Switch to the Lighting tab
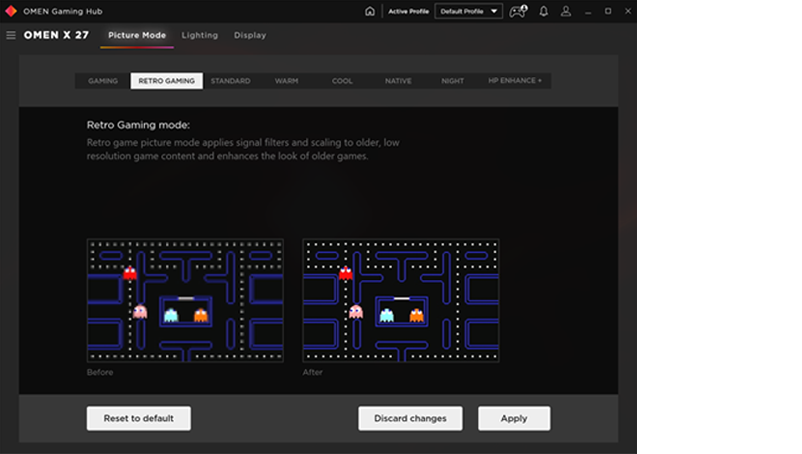802x454 pixels. pos(199,35)
